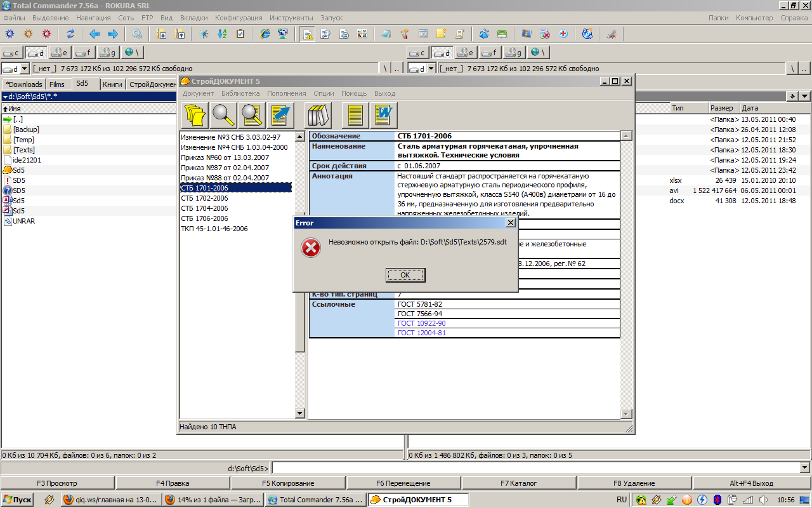The width and height of the screenshot is (812, 508).
Task: Open linked reference ГОСТ 10922-90
Action: click(421, 323)
